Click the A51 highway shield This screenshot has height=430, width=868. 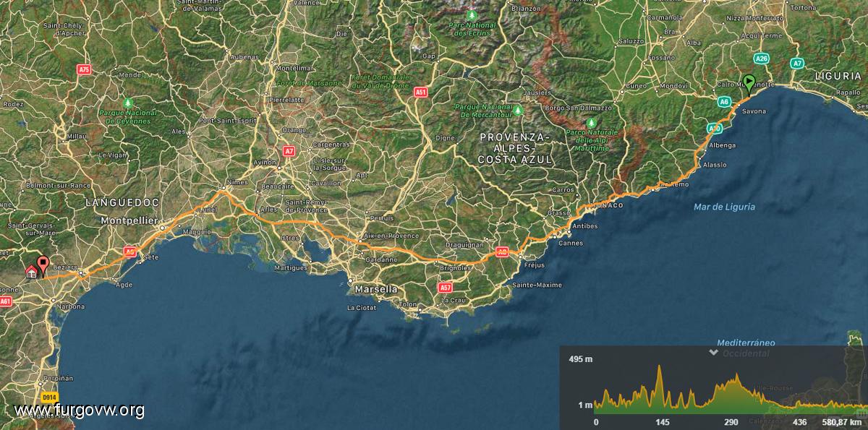coord(421,93)
